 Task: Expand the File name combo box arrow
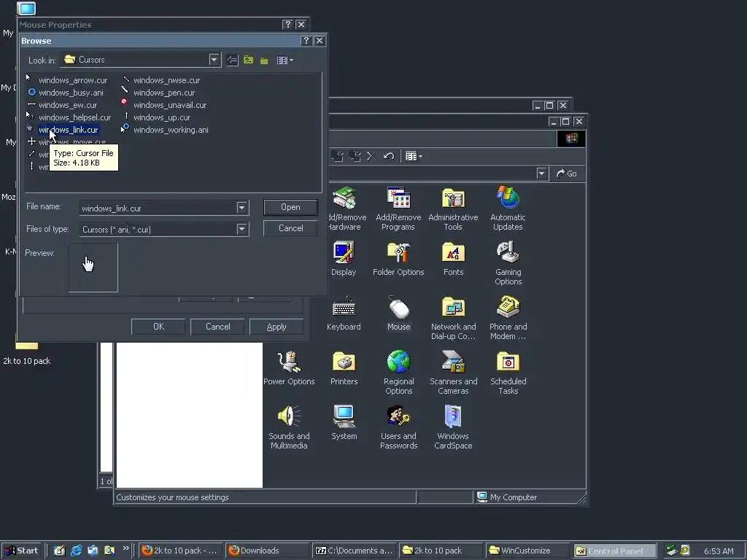(242, 208)
